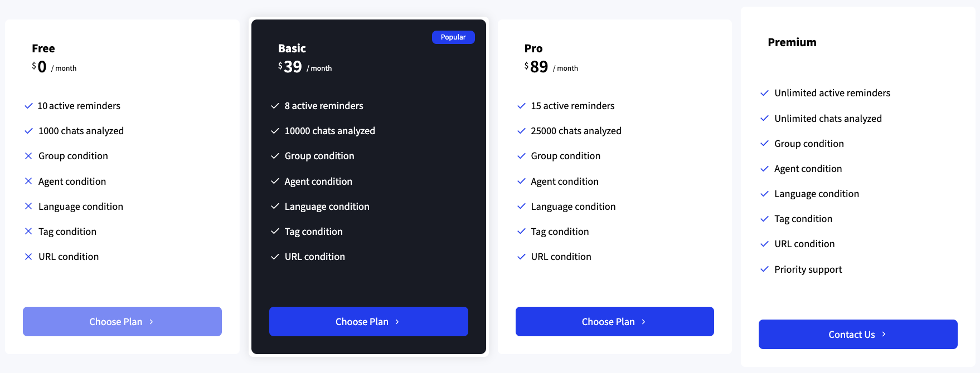Click the X icon beside Free plan Group condition
980x373 pixels.
(28, 156)
